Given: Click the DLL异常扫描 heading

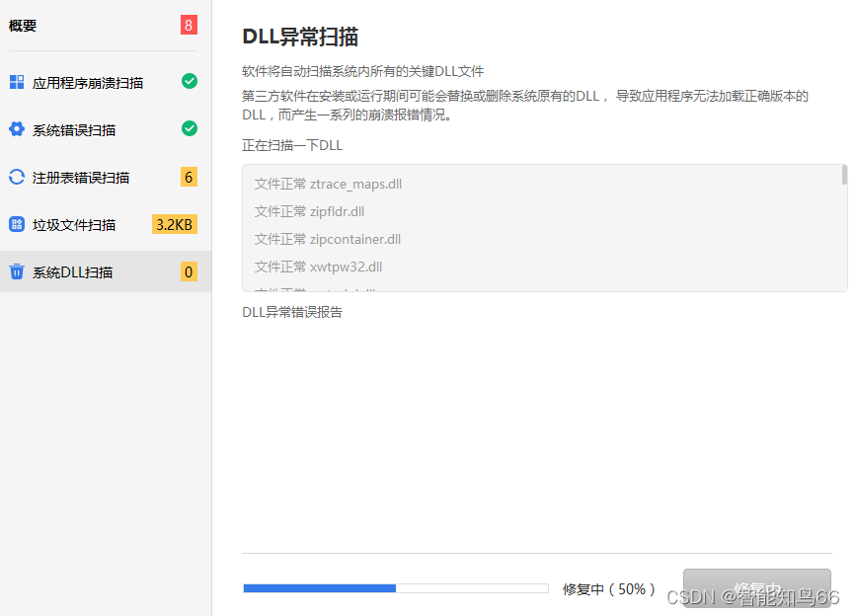Looking at the screenshot, I should (300, 38).
